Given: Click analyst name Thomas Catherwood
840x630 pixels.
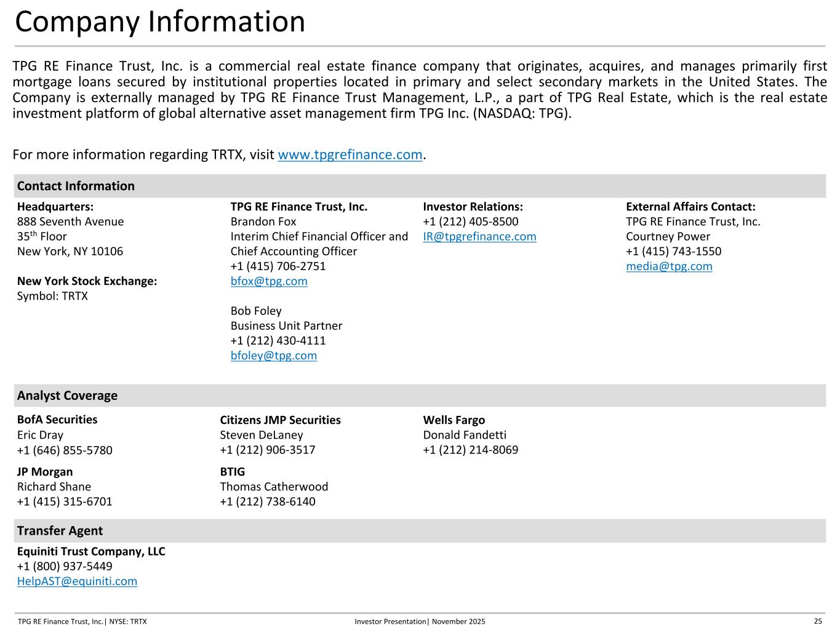Looking at the screenshot, I should pos(274,487).
